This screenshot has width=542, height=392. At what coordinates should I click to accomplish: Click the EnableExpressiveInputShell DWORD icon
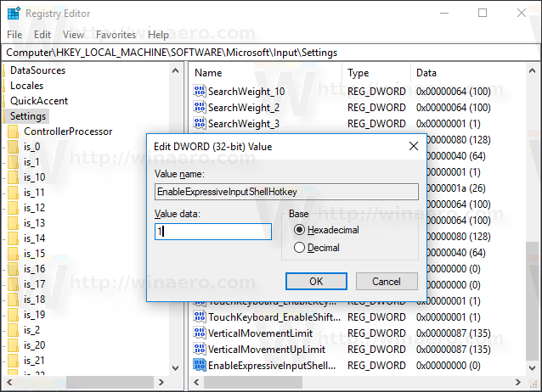(x=200, y=365)
